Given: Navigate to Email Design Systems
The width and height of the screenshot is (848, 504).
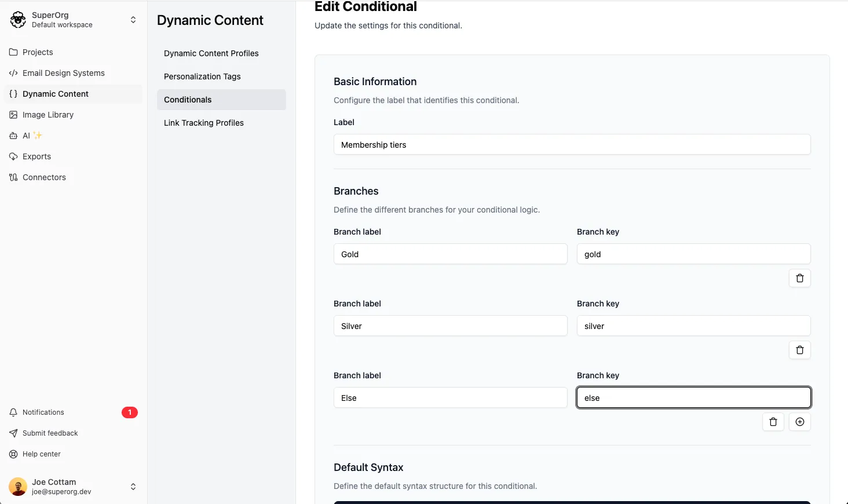Looking at the screenshot, I should [x=63, y=73].
